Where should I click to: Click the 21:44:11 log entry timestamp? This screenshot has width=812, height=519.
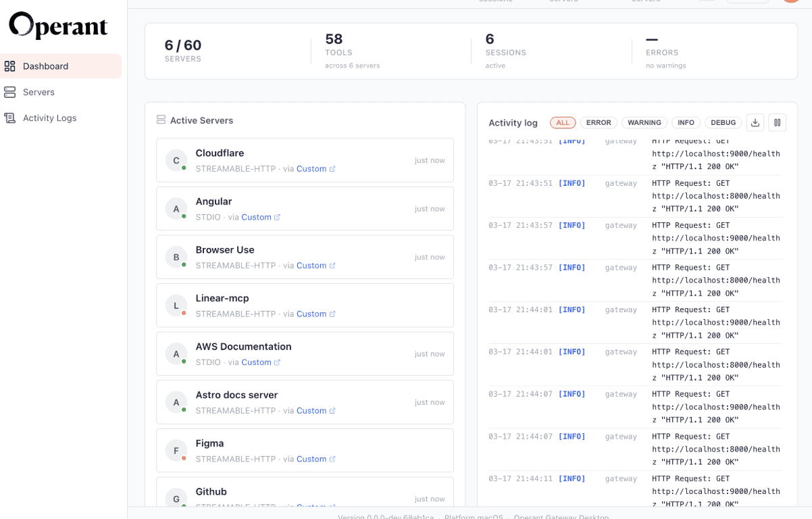pos(520,478)
